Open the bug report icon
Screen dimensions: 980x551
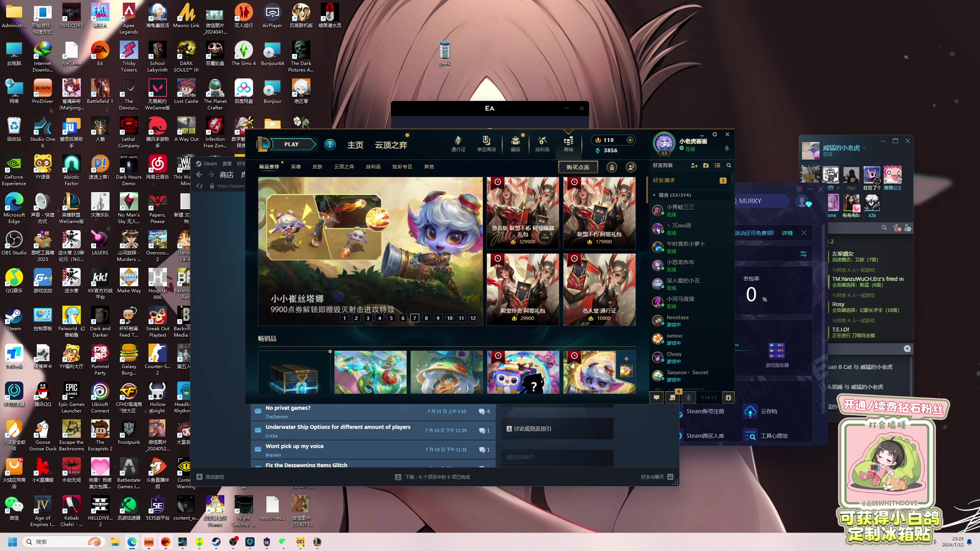[x=728, y=398]
